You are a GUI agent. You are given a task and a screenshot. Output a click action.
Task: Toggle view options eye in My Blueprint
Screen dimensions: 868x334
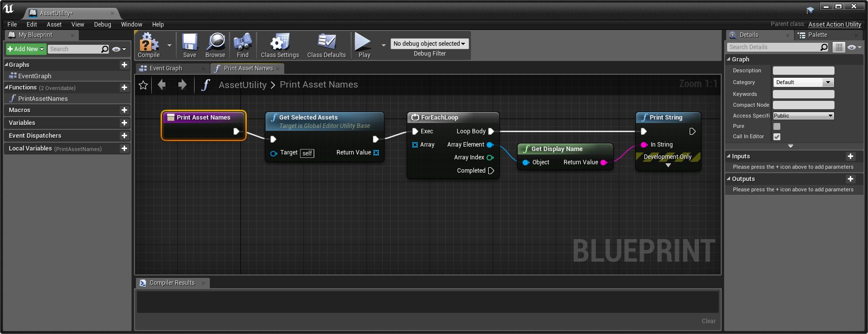point(119,49)
